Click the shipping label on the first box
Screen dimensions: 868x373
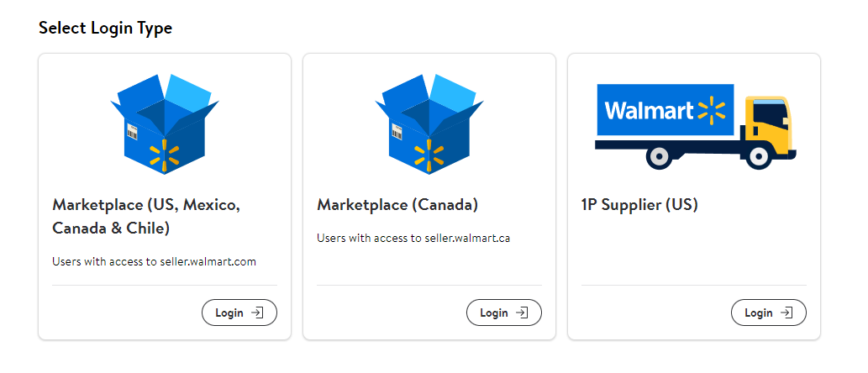click(x=132, y=131)
